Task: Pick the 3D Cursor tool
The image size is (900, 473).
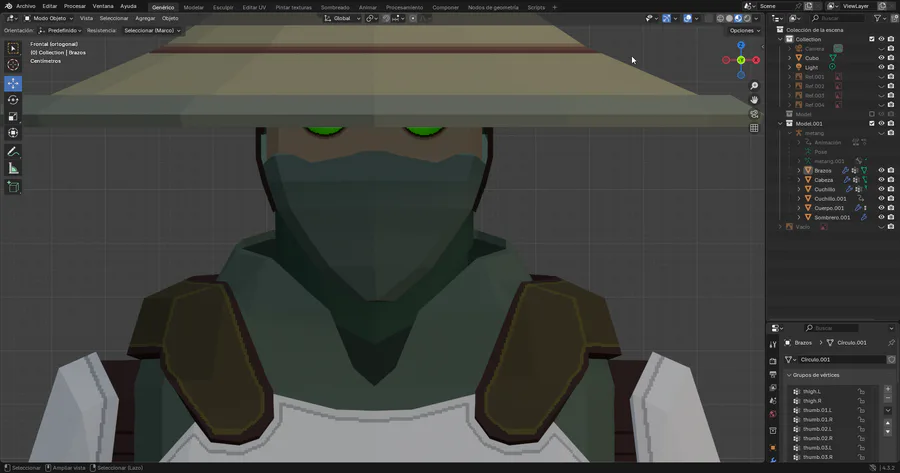Action: tap(13, 65)
